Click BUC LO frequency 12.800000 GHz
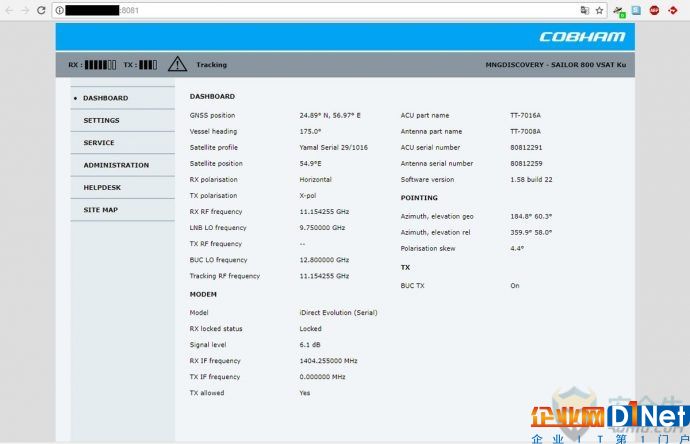Screen dimensions: 690x444 tap(324, 260)
